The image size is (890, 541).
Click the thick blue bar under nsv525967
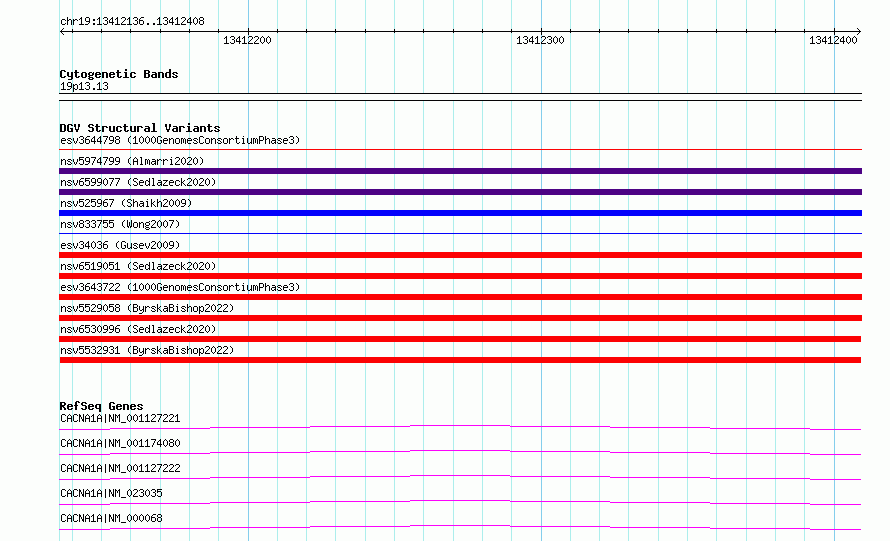point(460,213)
